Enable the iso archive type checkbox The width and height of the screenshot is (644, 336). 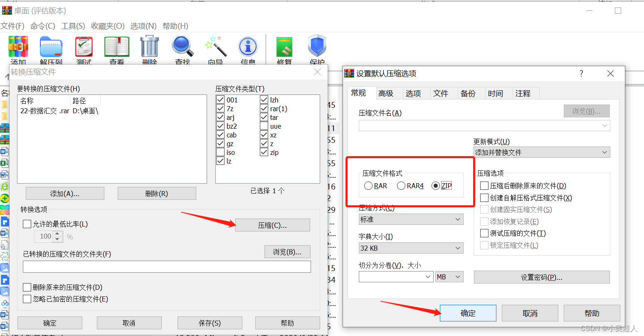pyautogui.click(x=221, y=152)
